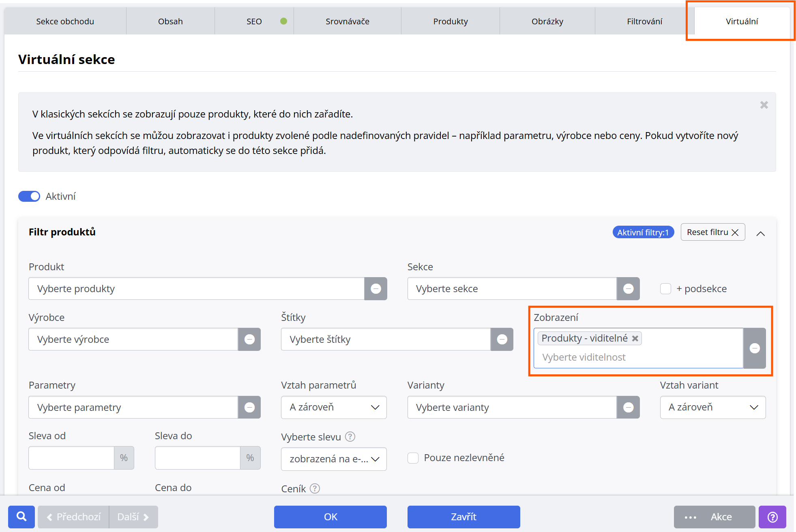Go to Předchozí record
The width and height of the screenshot is (796, 532).
tap(73, 517)
